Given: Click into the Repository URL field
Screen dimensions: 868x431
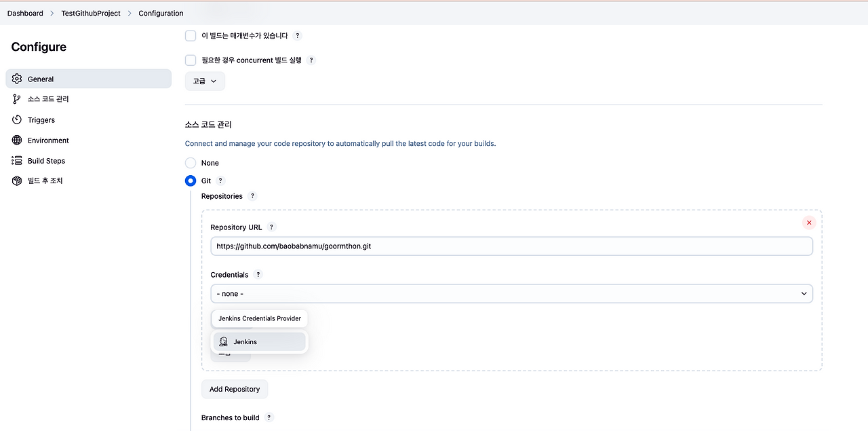Looking at the screenshot, I should point(511,246).
